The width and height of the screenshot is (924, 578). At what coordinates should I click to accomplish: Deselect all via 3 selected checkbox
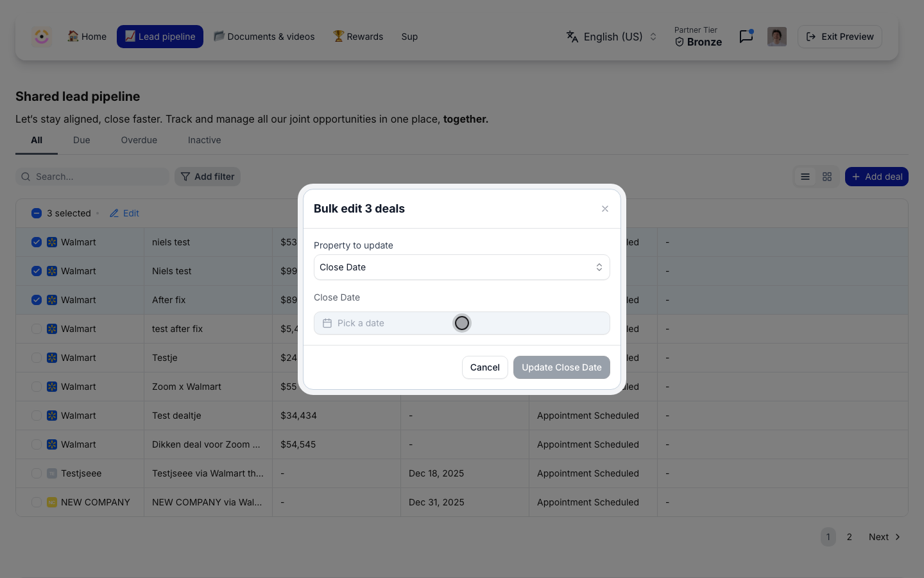(37, 213)
